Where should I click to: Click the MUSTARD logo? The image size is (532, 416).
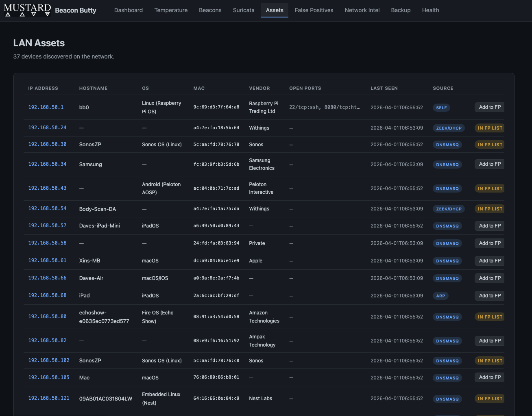pyautogui.click(x=27, y=10)
